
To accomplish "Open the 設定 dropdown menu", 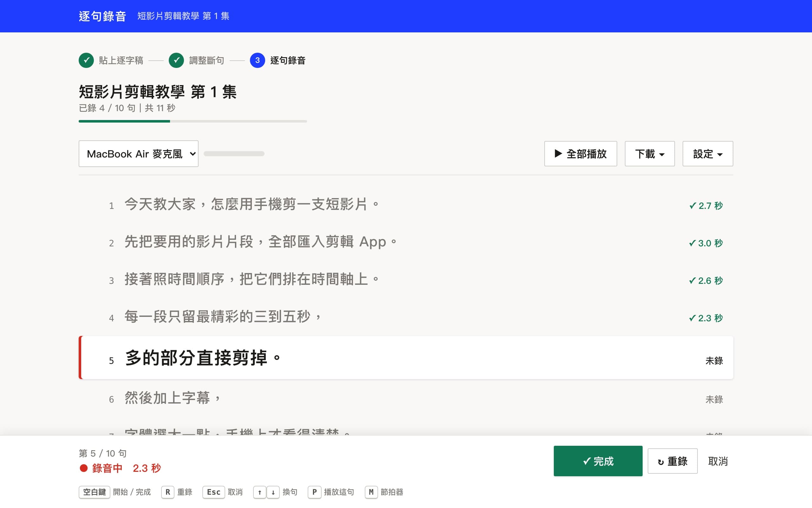I will [x=708, y=154].
